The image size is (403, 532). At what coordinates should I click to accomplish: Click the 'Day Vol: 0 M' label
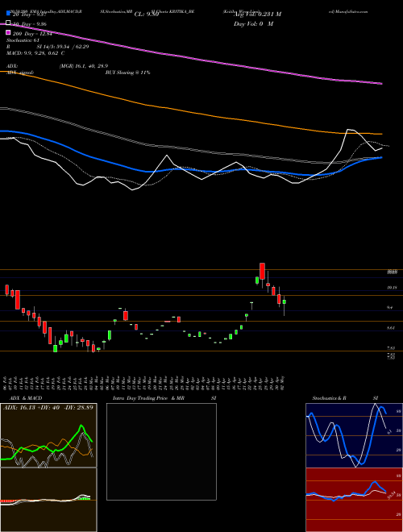point(253,23)
